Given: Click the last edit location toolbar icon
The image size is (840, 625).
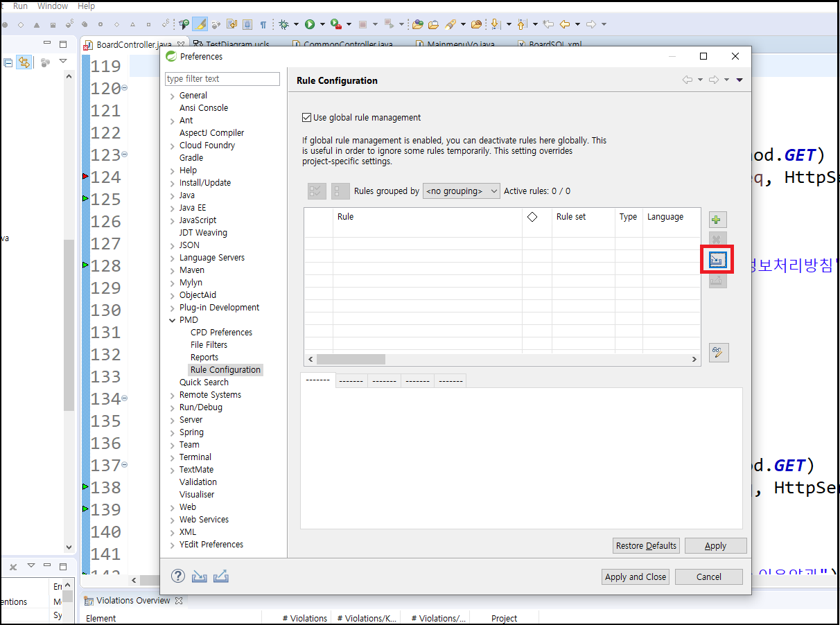Looking at the screenshot, I should tap(548, 24).
